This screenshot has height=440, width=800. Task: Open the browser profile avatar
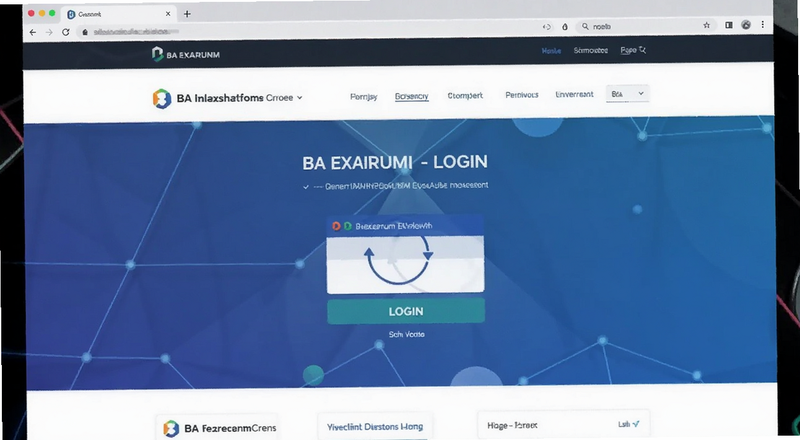[746, 25]
